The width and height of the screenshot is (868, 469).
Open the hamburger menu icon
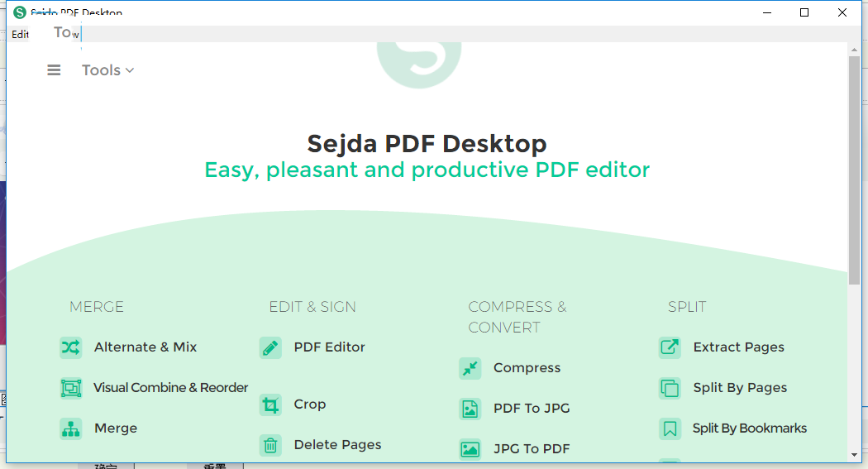54,70
